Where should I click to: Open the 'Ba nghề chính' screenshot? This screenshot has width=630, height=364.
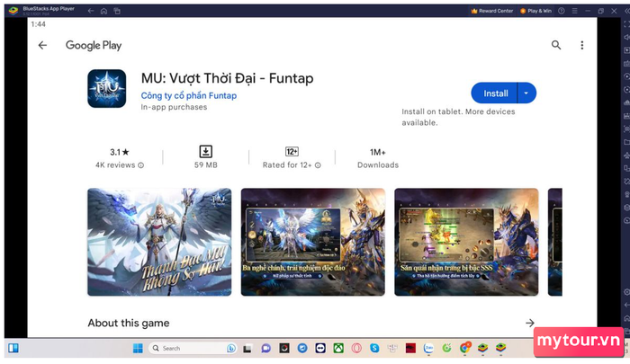tap(313, 242)
